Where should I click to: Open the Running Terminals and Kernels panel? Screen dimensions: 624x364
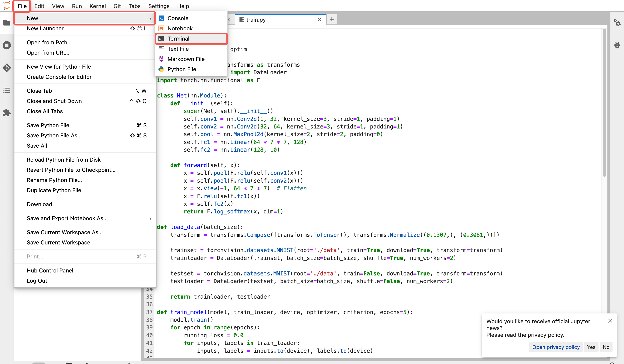(x=7, y=45)
